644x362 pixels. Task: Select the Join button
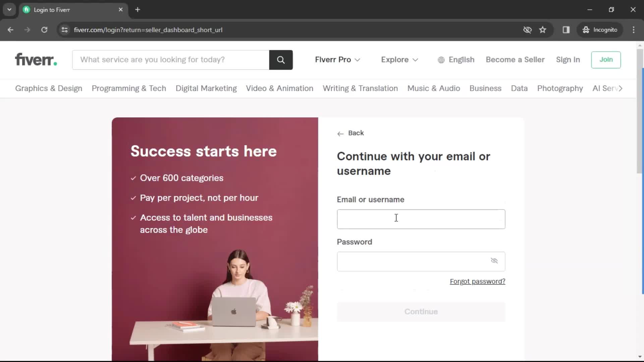pos(606,60)
